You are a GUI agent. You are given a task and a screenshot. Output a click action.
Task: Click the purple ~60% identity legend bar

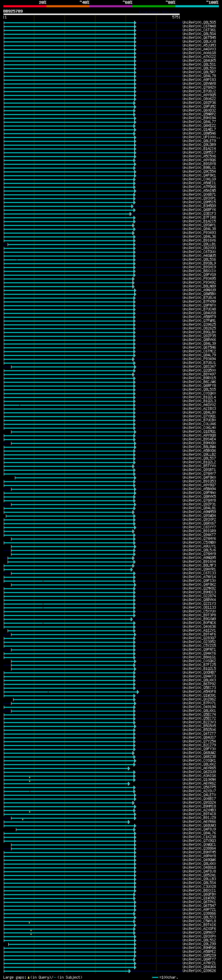click(x=111, y=7)
